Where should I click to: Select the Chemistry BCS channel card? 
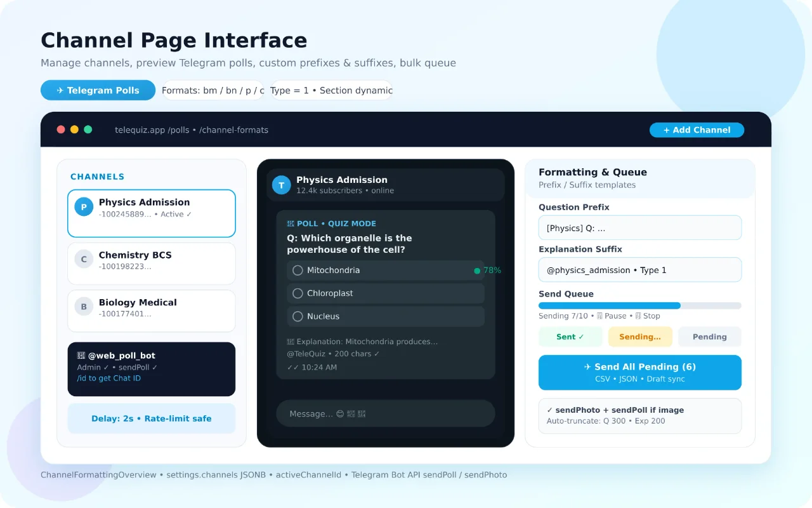(152, 264)
